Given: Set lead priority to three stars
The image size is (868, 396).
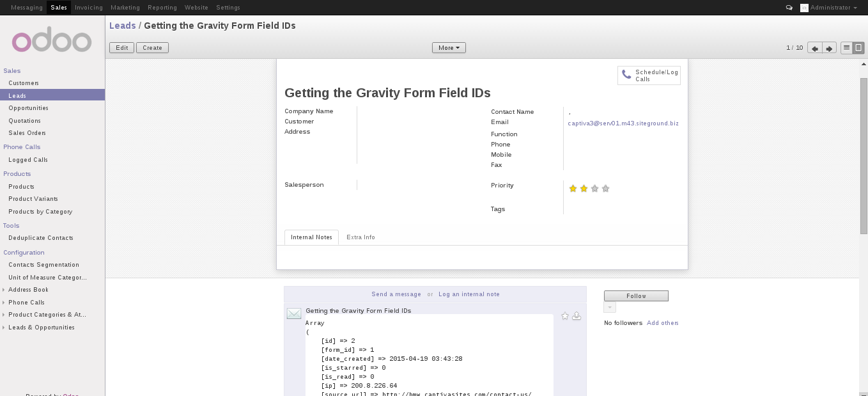Looking at the screenshot, I should coord(594,188).
